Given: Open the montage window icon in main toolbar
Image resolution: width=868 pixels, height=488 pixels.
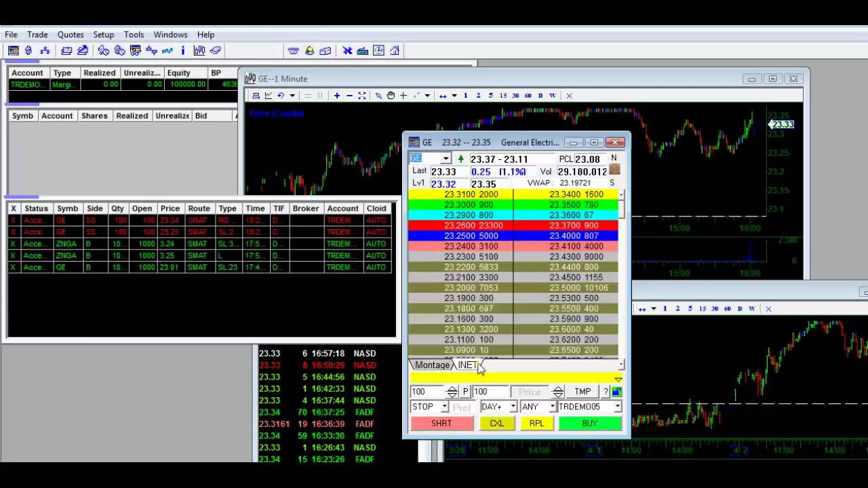Looking at the screenshot, I should (14, 50).
